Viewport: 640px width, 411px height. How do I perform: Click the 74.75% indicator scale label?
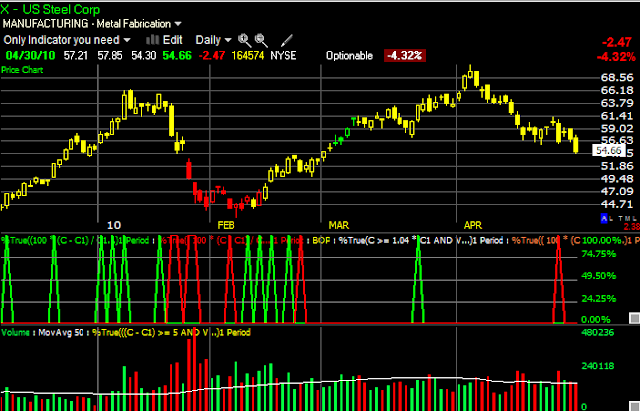(598, 254)
